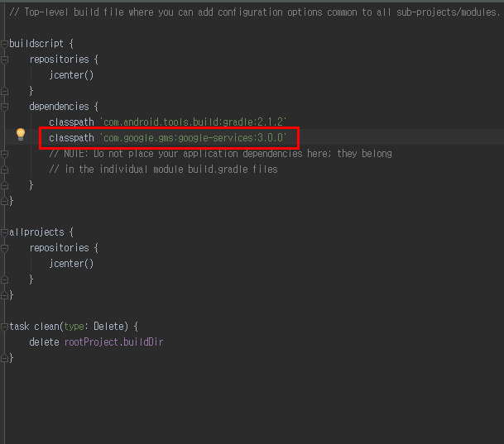Collapse the buildscript block fold marker
Screen dimensions: 504x444
tap(4, 44)
